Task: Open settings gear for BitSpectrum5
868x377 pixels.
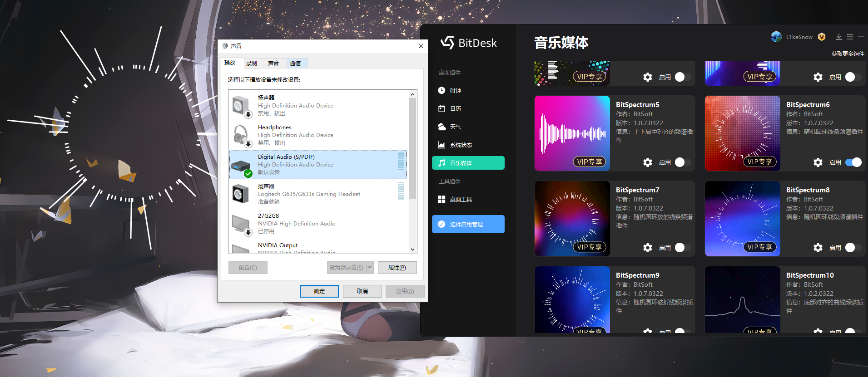Action: click(x=647, y=162)
